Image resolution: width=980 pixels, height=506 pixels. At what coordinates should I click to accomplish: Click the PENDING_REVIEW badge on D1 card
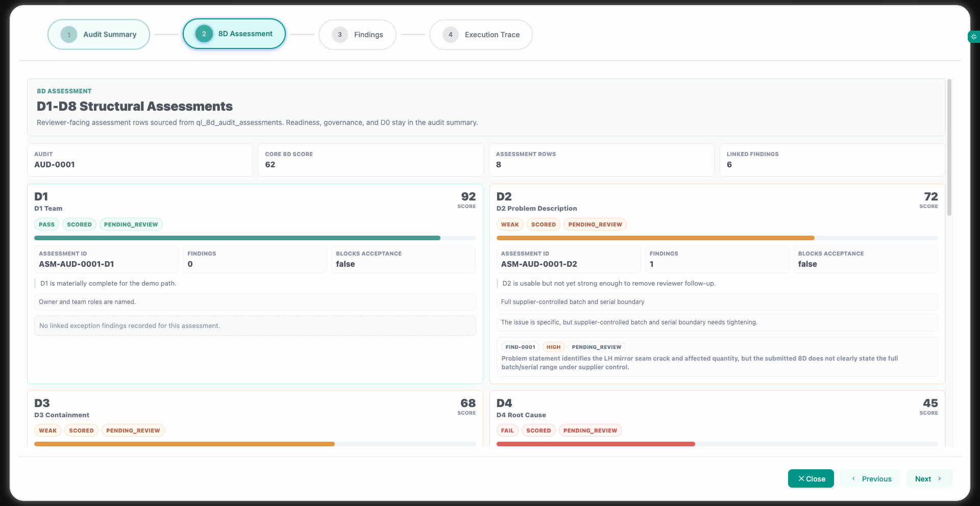131,224
